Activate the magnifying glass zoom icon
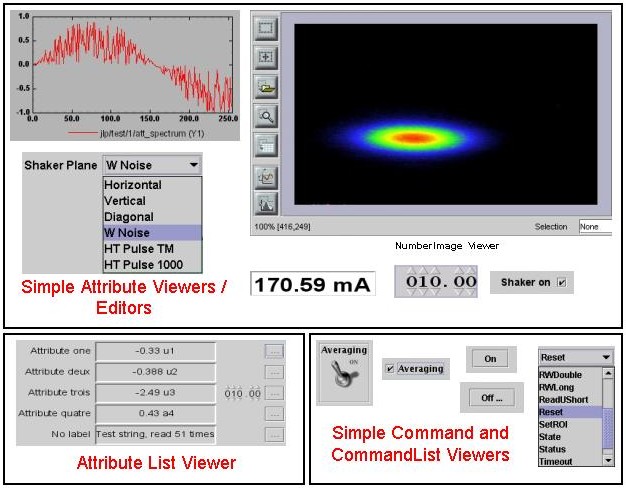This screenshot has height=488, width=626. pos(265,117)
